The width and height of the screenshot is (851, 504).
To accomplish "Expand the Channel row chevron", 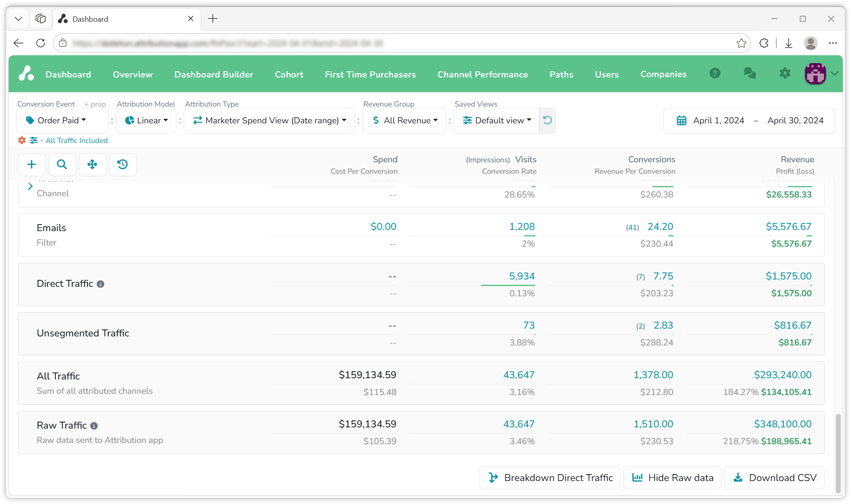I will click(30, 186).
